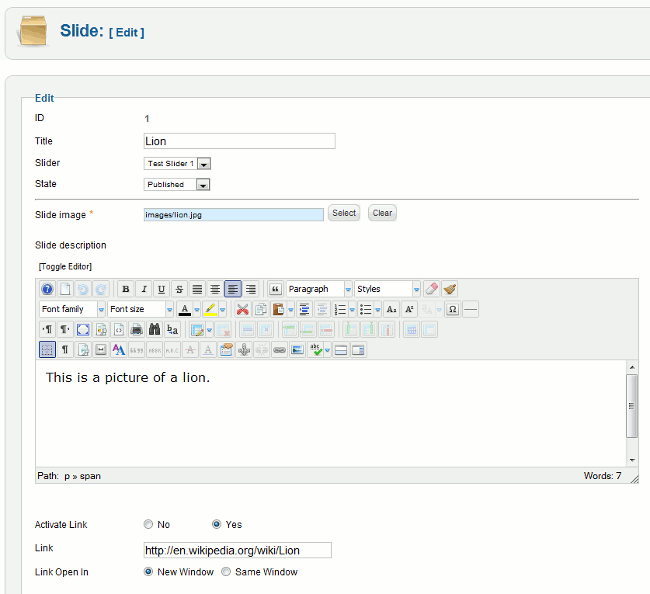The height and width of the screenshot is (594, 650).
Task: Set left-to-right text direction
Action: click(x=47, y=330)
